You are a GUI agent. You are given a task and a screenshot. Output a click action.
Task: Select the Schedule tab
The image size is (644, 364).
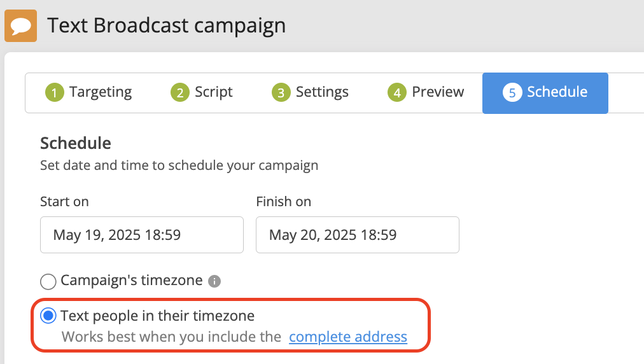pyautogui.click(x=545, y=93)
